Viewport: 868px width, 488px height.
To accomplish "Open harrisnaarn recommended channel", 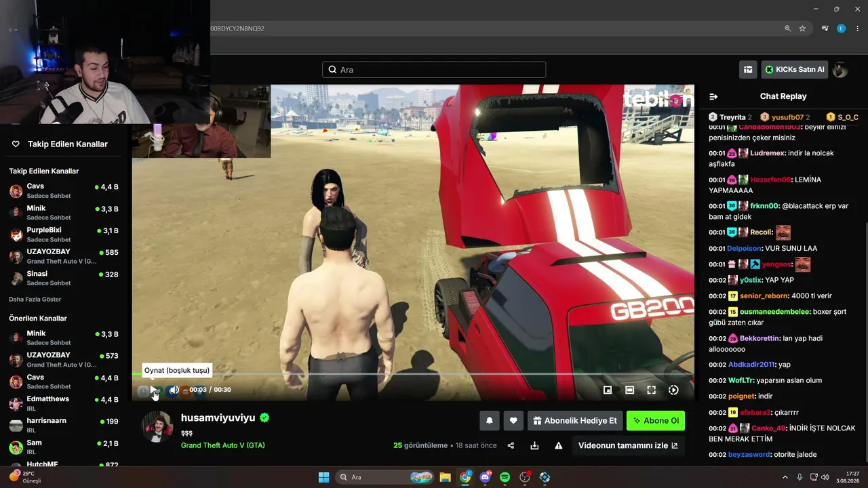I will [x=64, y=425].
